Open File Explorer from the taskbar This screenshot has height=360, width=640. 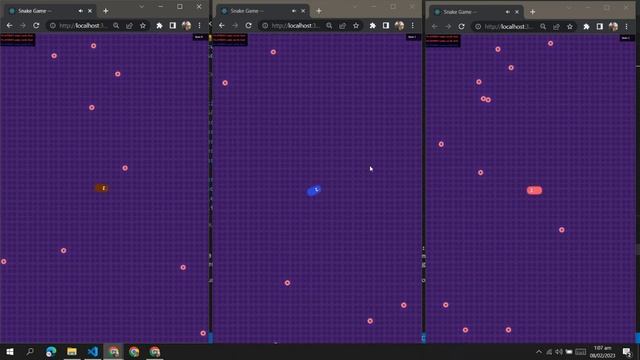coord(72,351)
